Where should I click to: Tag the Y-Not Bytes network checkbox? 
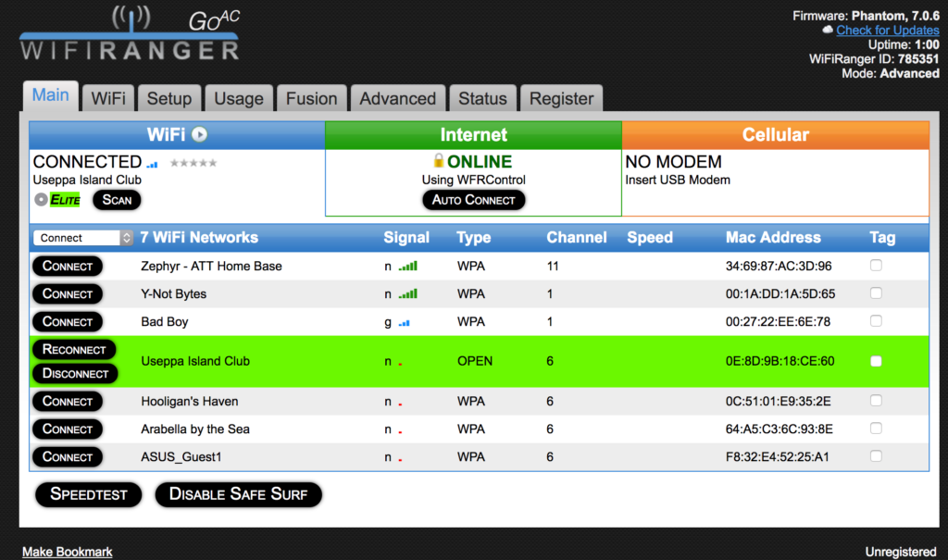[876, 292]
